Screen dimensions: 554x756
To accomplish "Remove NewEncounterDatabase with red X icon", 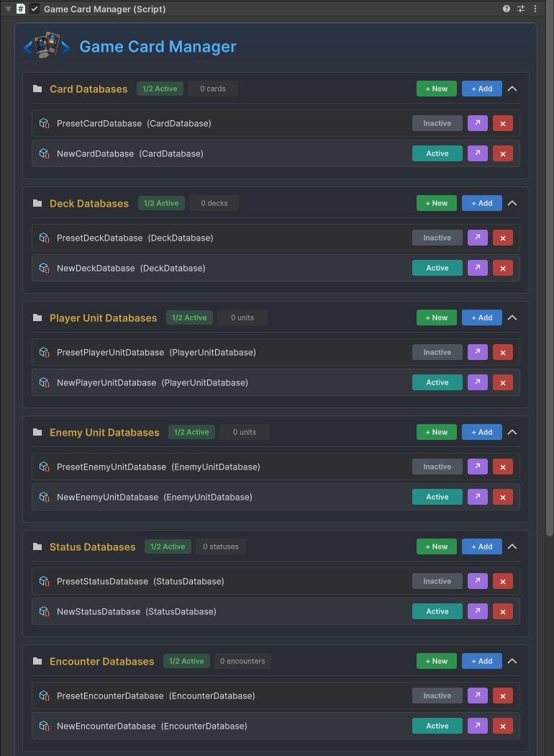I will click(502, 726).
